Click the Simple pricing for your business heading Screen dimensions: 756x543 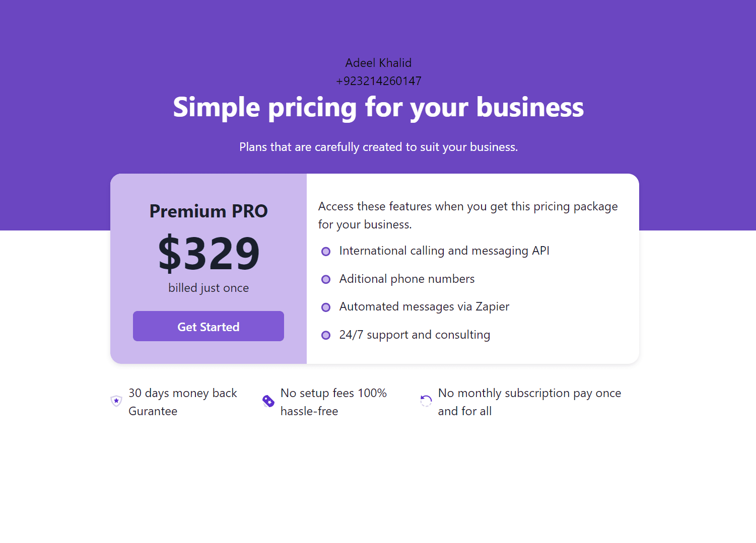pyautogui.click(x=379, y=107)
